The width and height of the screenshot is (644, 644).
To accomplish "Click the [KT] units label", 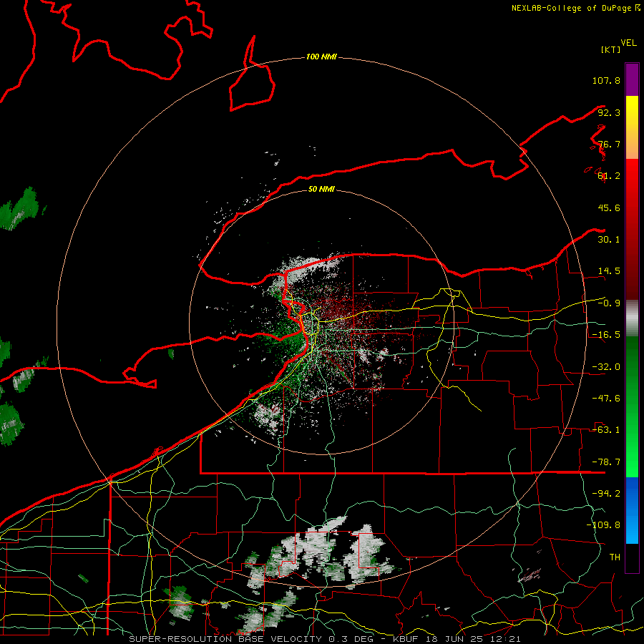I will (x=610, y=49).
